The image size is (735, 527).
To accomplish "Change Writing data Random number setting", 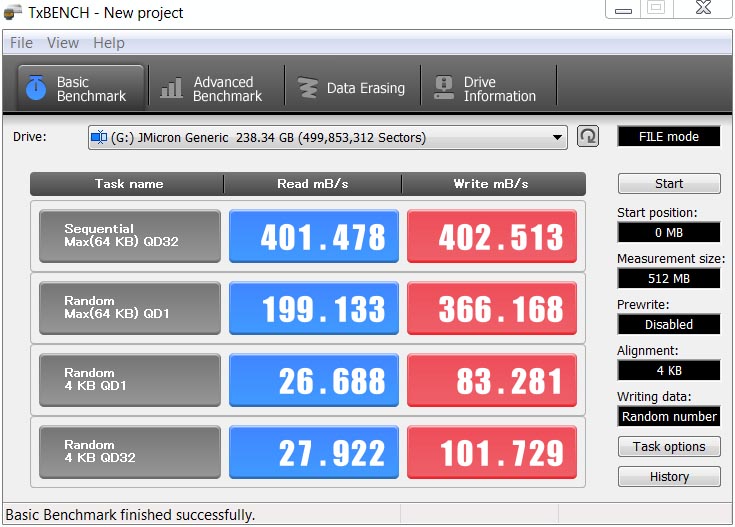I will (669, 416).
